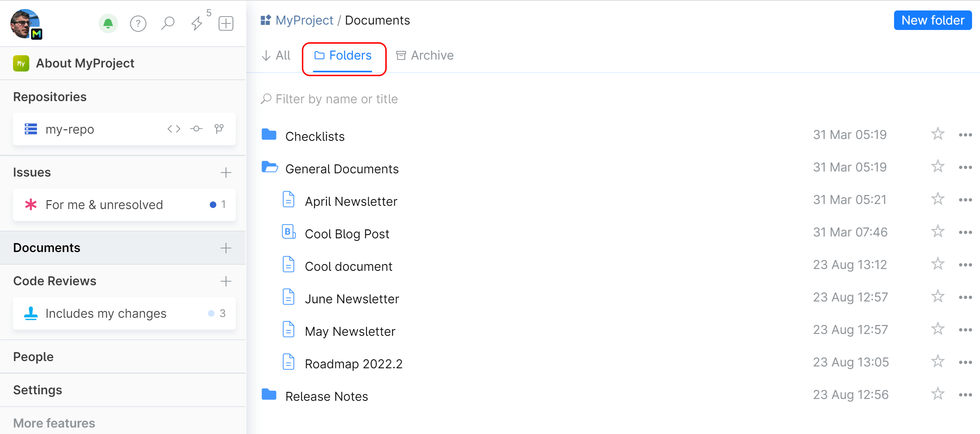Open my-repo branches icon
This screenshot has width=980, height=434.
point(219,129)
